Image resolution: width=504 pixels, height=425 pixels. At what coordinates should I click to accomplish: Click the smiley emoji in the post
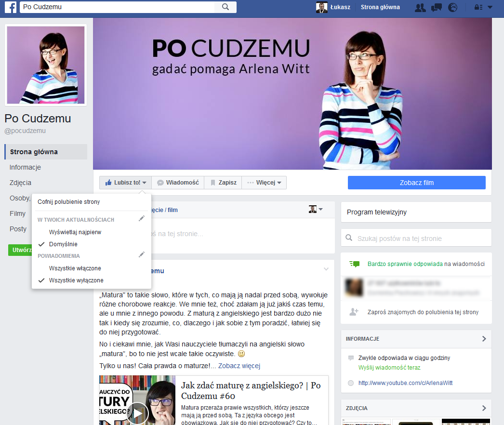[x=241, y=354]
